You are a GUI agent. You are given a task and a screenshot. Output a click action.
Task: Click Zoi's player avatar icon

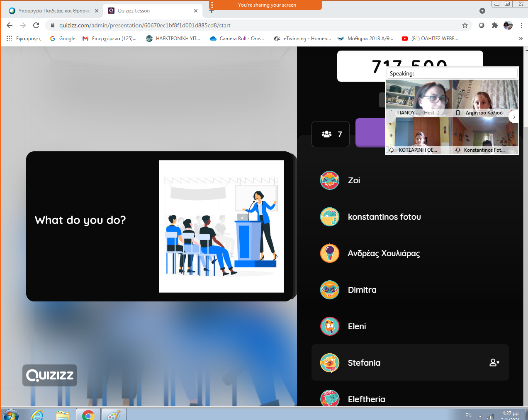click(x=330, y=180)
